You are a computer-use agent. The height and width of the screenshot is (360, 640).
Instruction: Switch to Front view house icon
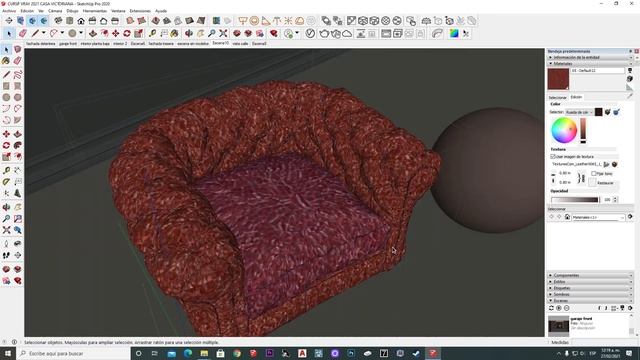tap(81, 21)
